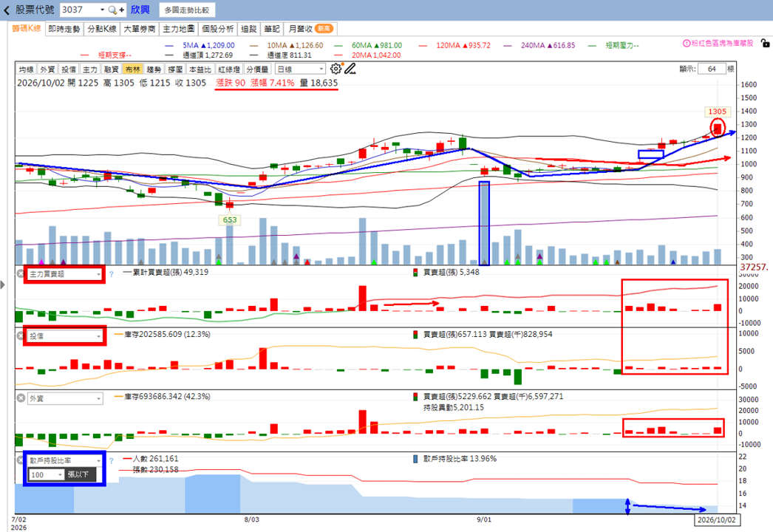The height and width of the screenshot is (532, 773).
Task: Toggle the 外資 chart overlay button
Action: pyautogui.click(x=47, y=69)
